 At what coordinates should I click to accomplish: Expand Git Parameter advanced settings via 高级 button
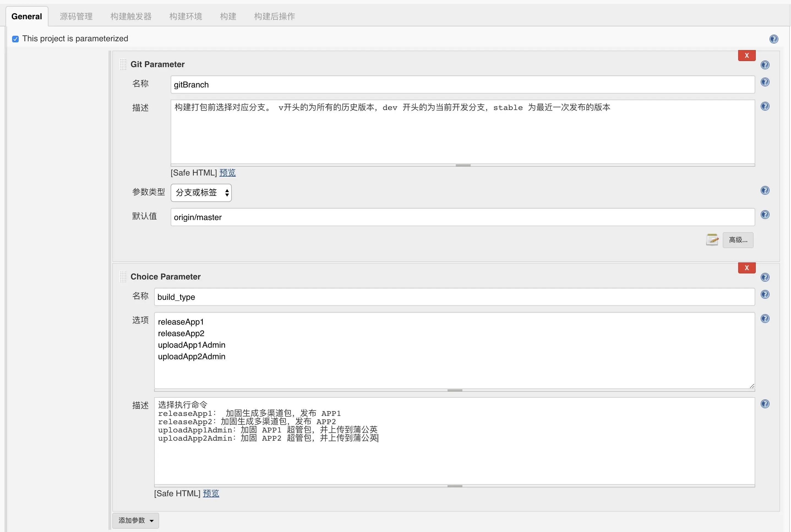point(738,240)
